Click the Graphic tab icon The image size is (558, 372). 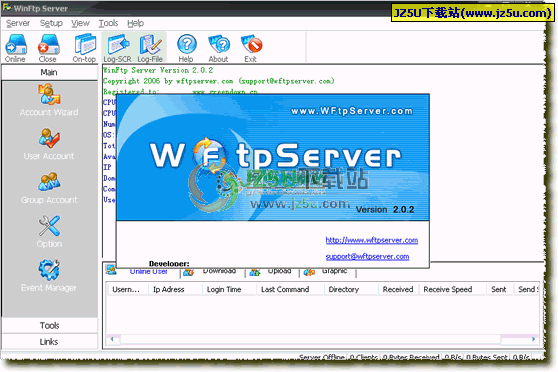click(309, 272)
